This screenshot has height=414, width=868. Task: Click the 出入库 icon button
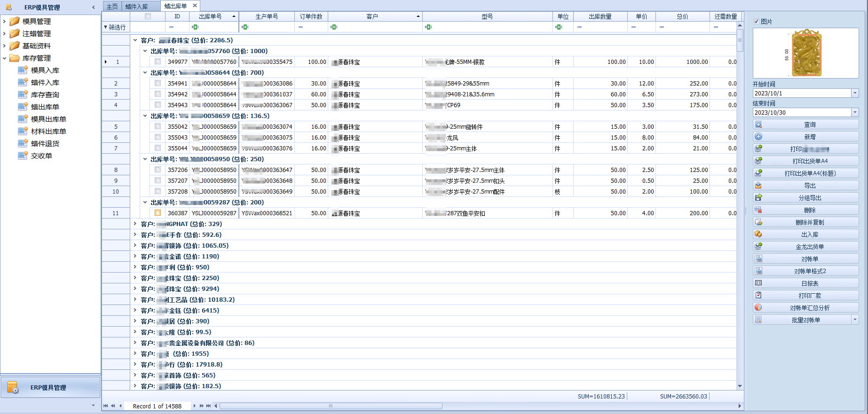pyautogui.click(x=758, y=234)
